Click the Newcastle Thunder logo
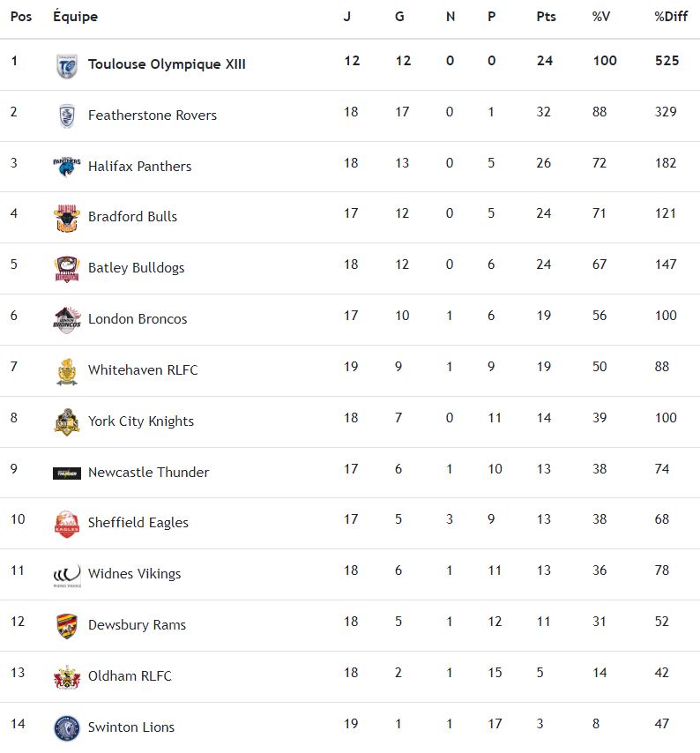The image size is (700, 753). click(x=67, y=473)
